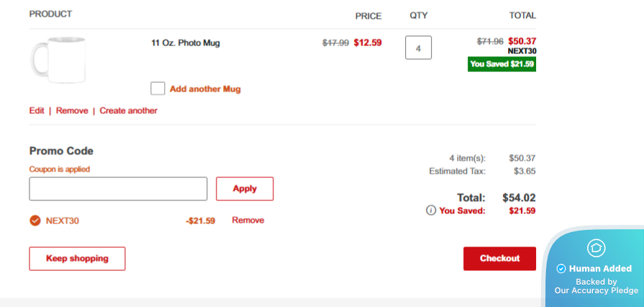Image resolution: width=644 pixels, height=307 pixels.
Task: Click into the promo code text box
Action: pyautogui.click(x=118, y=189)
